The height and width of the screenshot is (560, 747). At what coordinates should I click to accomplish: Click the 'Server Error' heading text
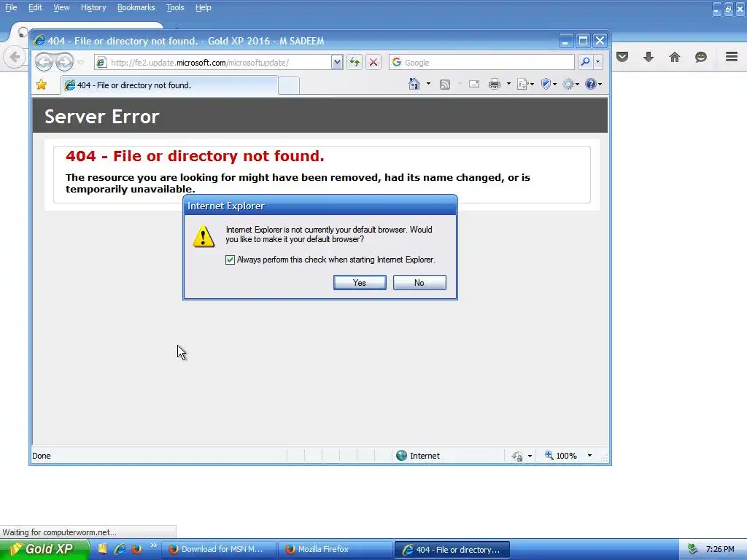click(x=102, y=117)
